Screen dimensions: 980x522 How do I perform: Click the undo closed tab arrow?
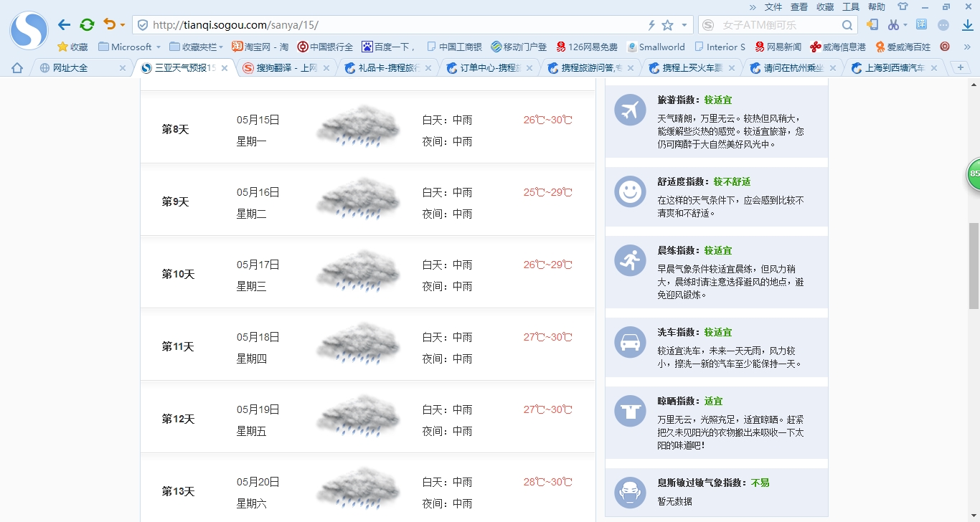(x=109, y=24)
